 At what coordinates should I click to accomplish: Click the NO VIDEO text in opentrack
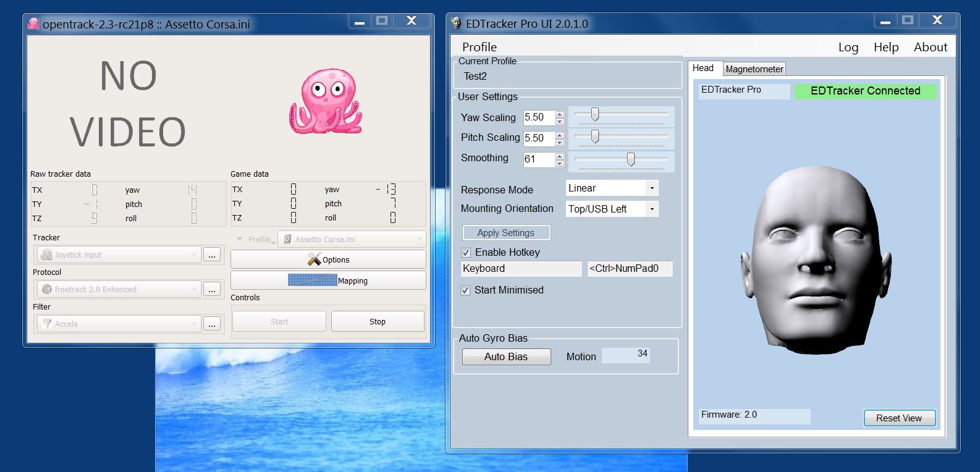tap(128, 104)
